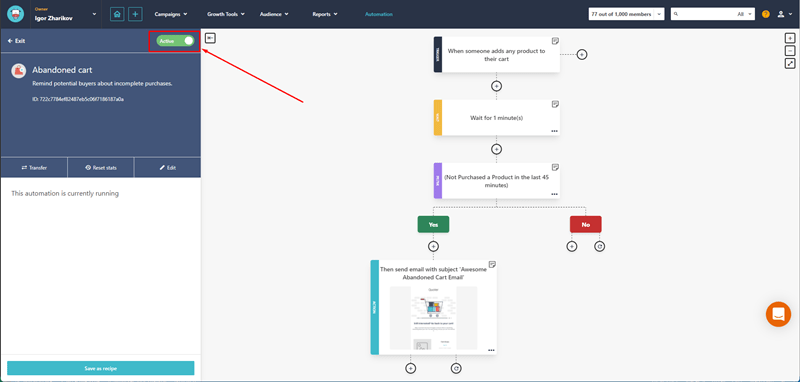Open options menu on send email step
800x382 pixels.
point(491,350)
